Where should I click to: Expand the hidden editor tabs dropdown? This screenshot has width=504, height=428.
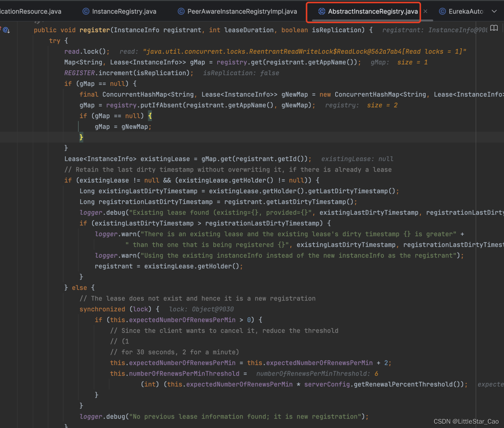point(494,11)
